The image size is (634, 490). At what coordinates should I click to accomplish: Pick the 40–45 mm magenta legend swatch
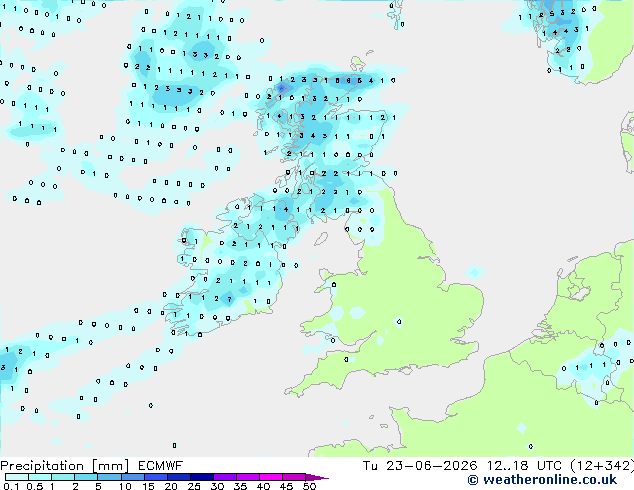[x=271, y=477]
